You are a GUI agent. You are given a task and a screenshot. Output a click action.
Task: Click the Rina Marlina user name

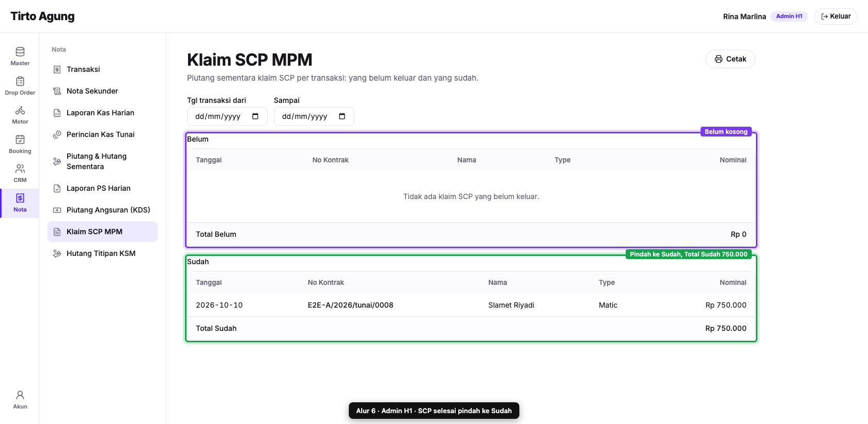coord(745,17)
